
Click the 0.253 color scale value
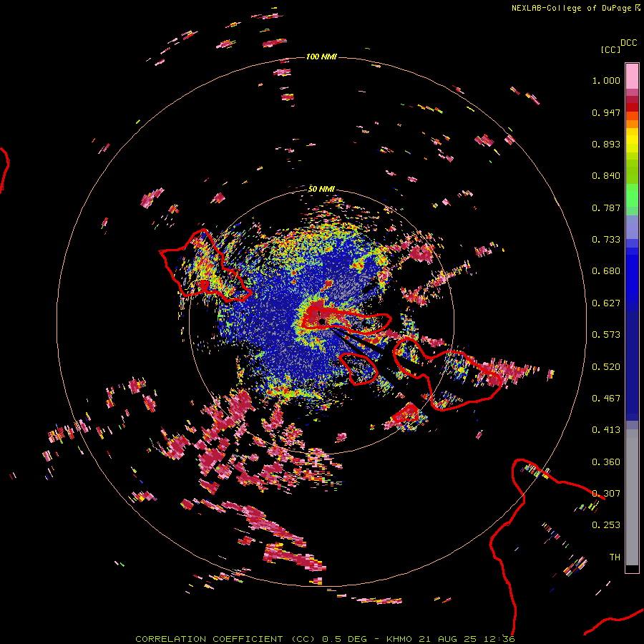(606, 525)
